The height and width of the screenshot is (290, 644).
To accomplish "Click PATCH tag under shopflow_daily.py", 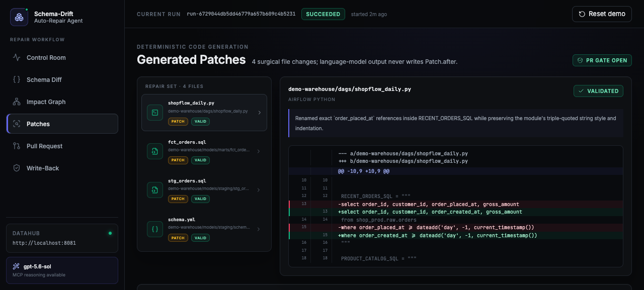I will pos(178,122).
